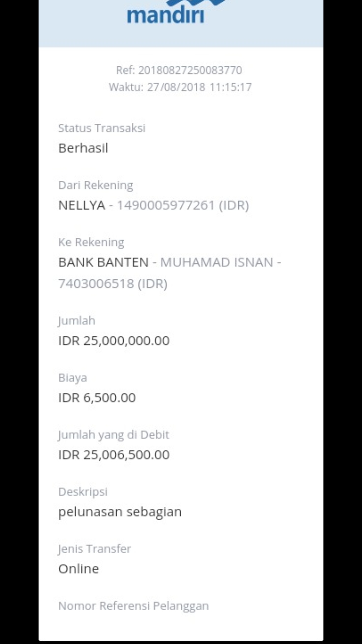
Task: Select the IDR 6,500.00 fee value
Action: click(97, 398)
